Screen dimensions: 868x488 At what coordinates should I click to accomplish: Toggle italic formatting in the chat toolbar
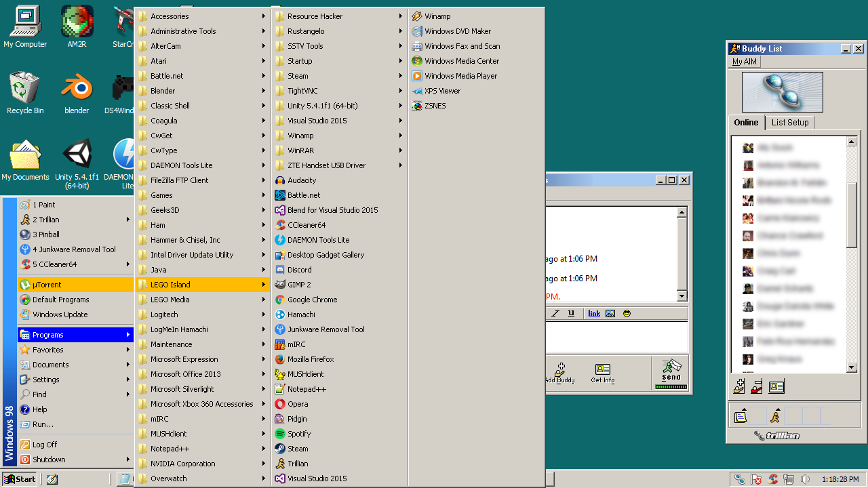(x=555, y=313)
